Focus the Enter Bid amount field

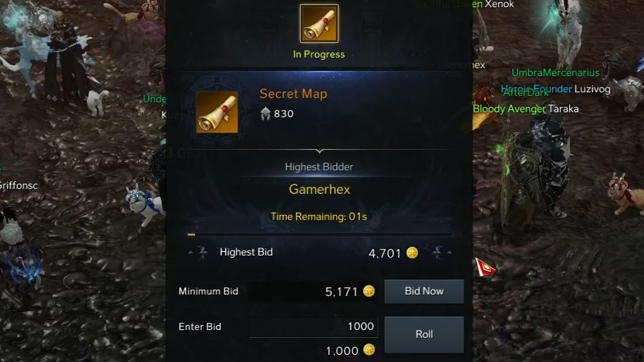point(313,327)
